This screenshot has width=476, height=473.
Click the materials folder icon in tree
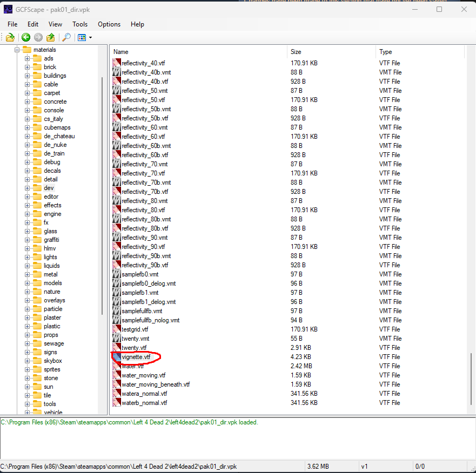coord(26,50)
